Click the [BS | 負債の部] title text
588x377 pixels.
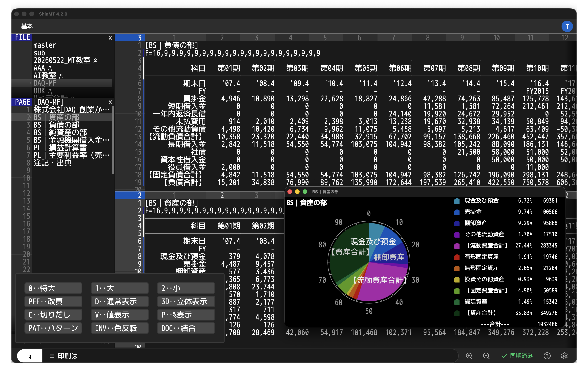[171, 45]
